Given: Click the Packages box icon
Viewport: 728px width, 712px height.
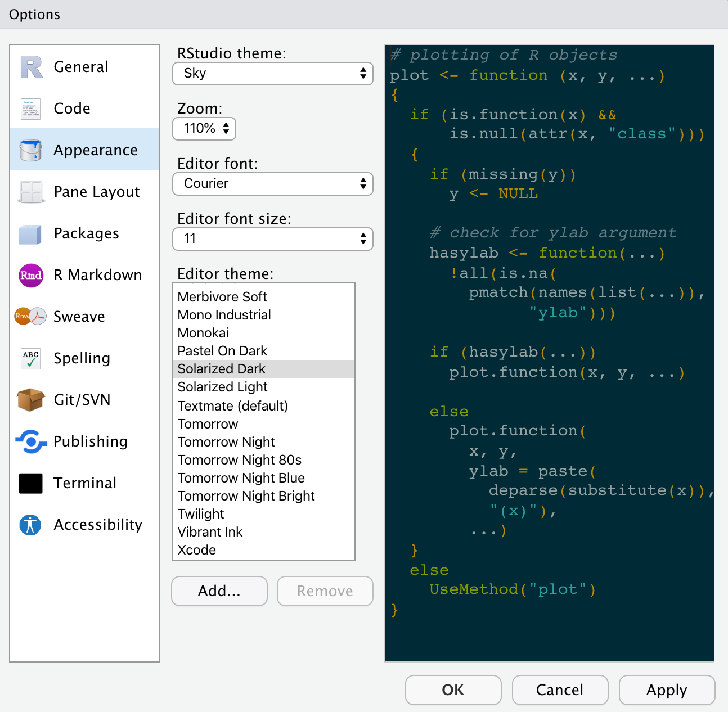Looking at the screenshot, I should (30, 233).
